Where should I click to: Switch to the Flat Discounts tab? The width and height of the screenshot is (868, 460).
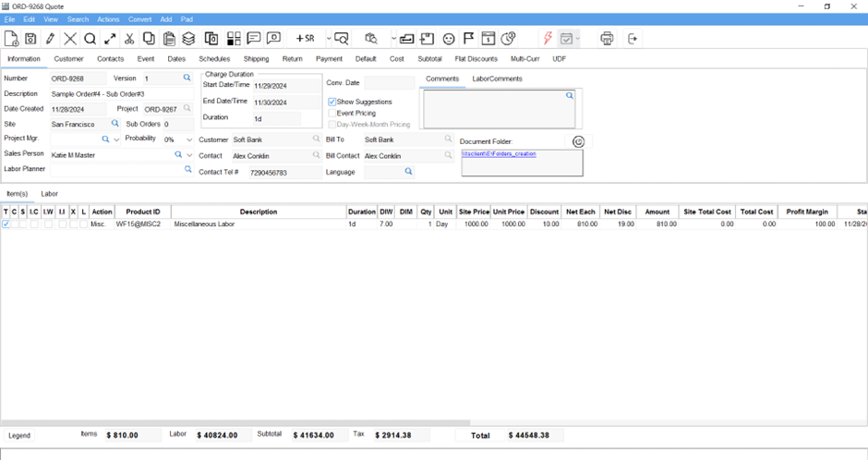pos(476,59)
